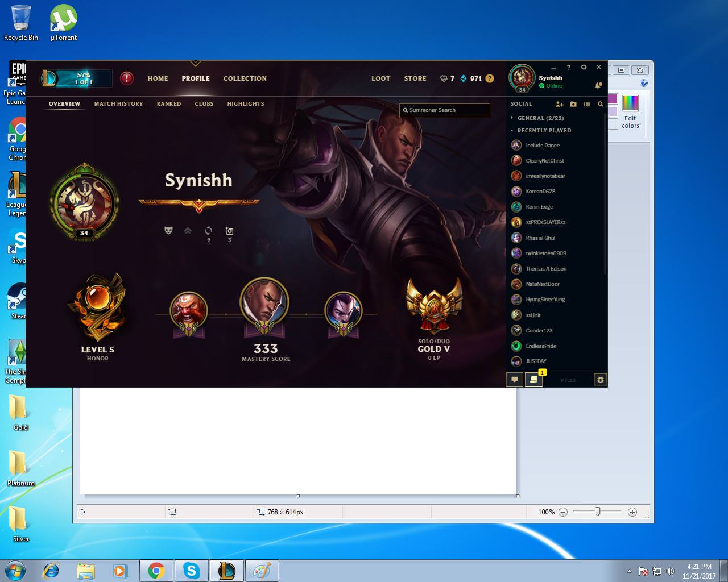Go to the Home tab
The image size is (728, 582).
158,78
